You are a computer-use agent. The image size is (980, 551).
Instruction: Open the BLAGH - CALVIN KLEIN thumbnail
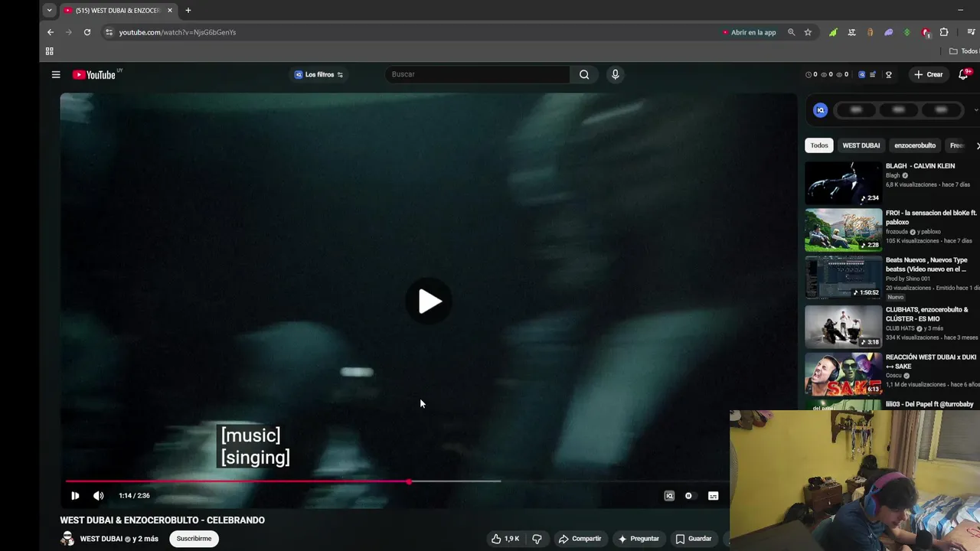(843, 183)
